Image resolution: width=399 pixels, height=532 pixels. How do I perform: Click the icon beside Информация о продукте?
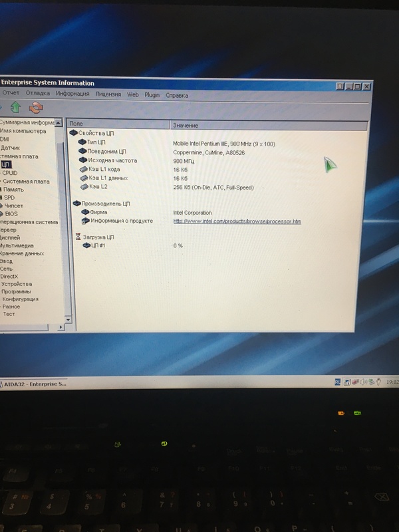tap(86, 221)
